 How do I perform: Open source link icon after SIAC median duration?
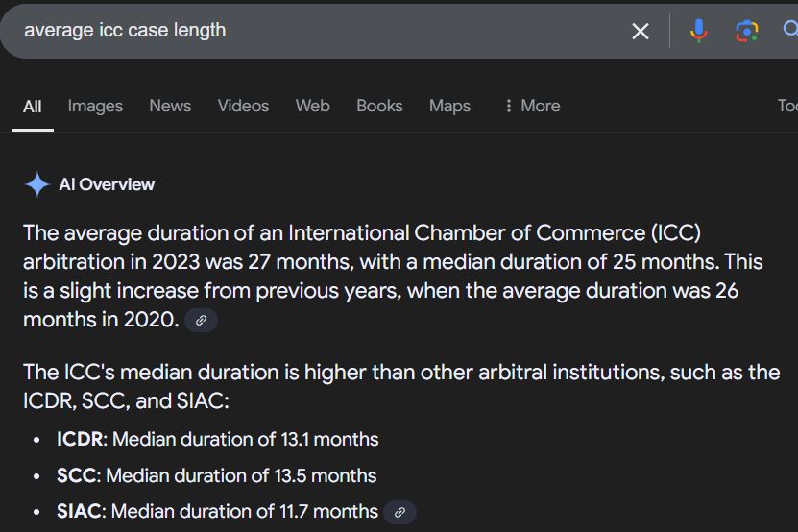[x=399, y=512]
